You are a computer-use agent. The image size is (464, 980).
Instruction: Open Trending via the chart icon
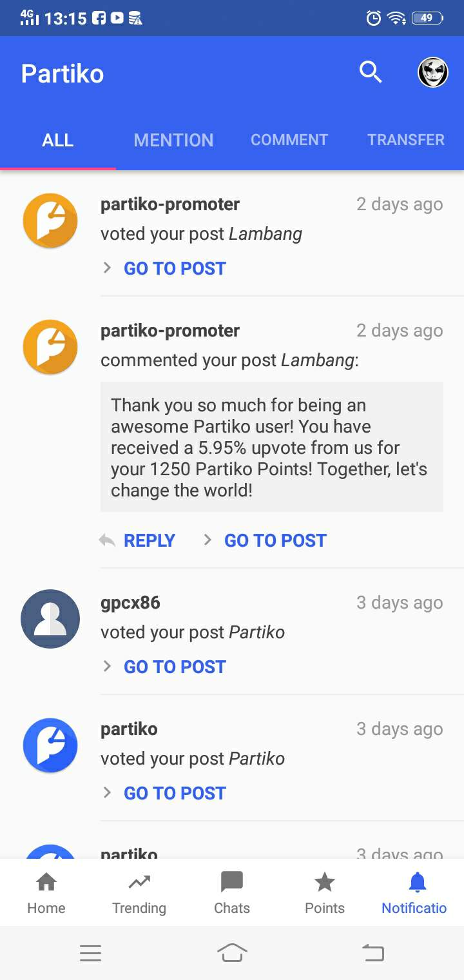pos(139,882)
